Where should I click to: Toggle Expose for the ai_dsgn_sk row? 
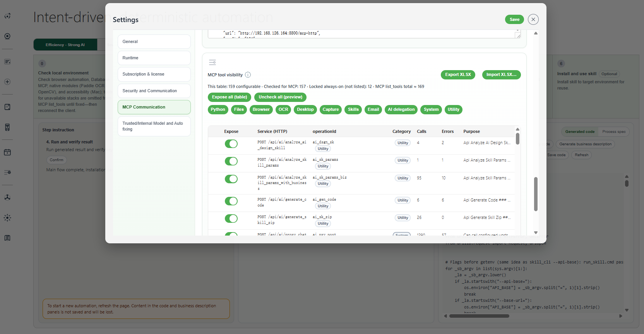pos(231,144)
